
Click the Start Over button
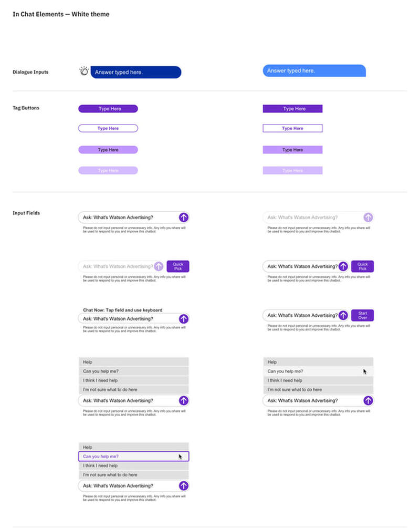pos(362,315)
